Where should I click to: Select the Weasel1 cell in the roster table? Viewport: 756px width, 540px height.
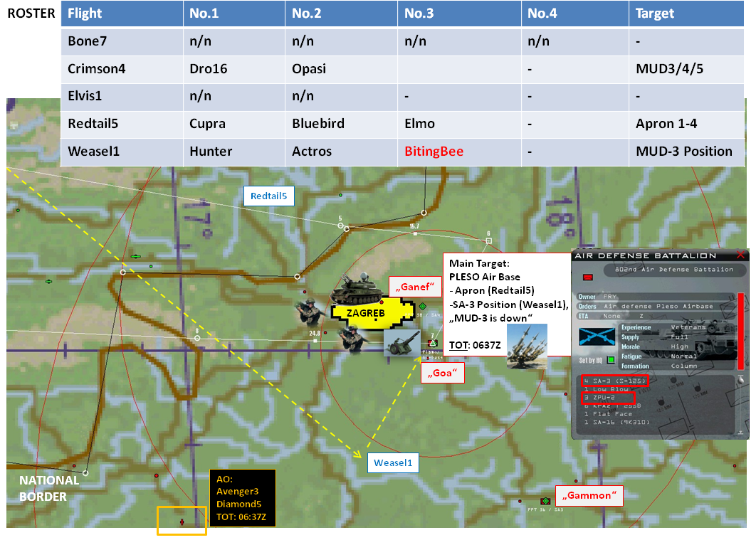click(122, 152)
